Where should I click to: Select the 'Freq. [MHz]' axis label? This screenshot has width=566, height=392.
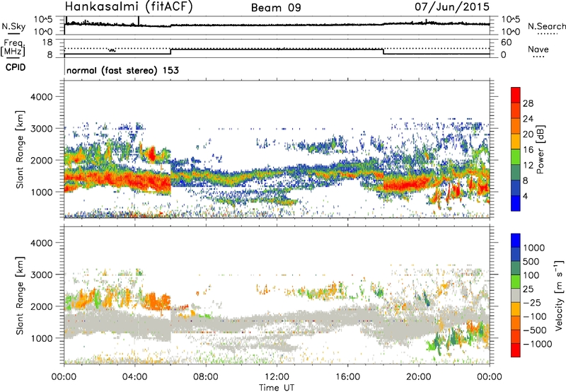coord(13,47)
